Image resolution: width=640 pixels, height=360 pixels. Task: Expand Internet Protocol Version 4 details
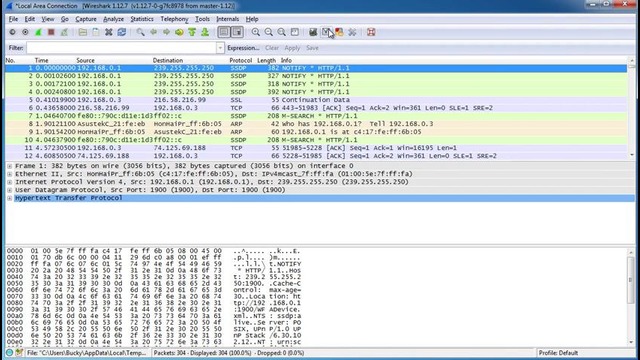point(9,182)
